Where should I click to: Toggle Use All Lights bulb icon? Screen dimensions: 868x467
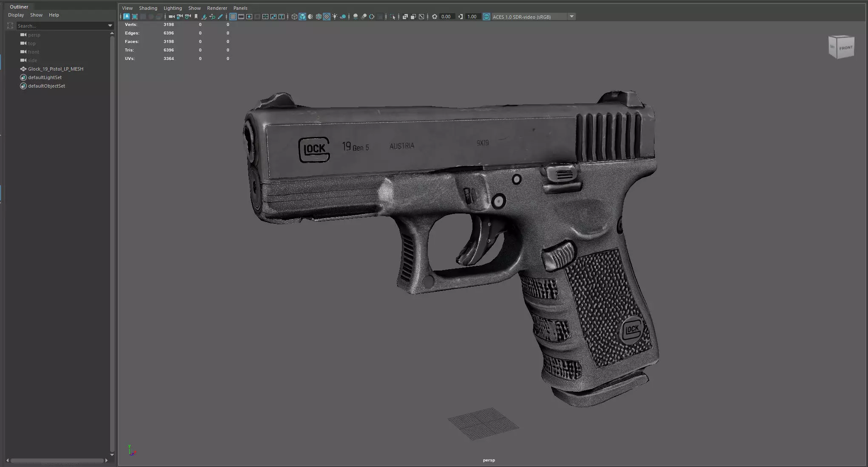[335, 17]
